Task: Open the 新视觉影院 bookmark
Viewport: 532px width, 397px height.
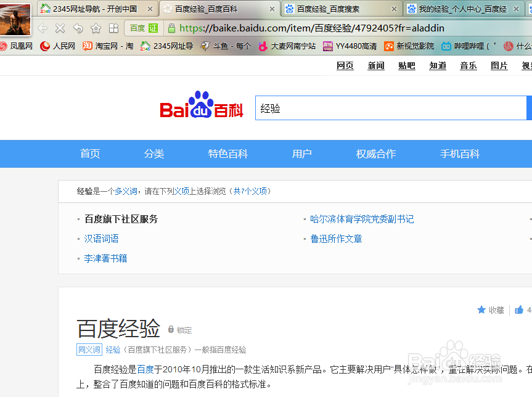Action: pos(409,46)
